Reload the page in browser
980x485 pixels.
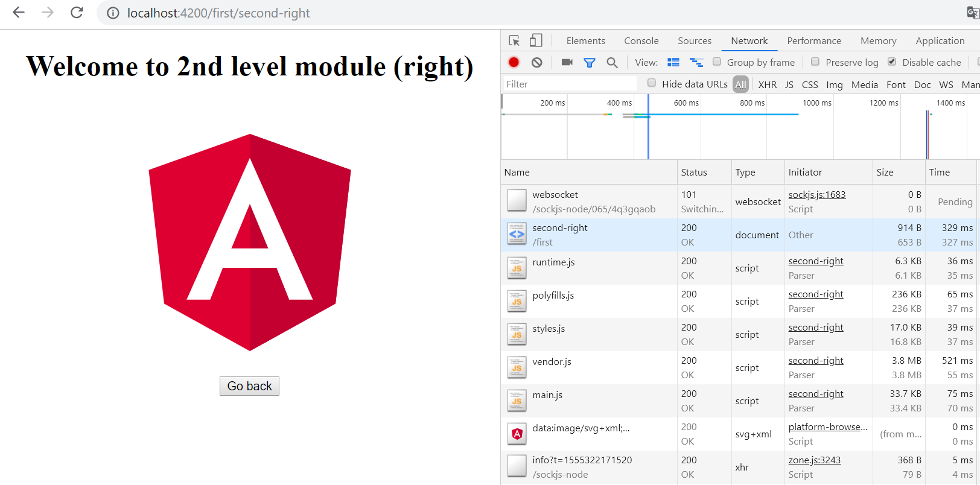(x=77, y=13)
